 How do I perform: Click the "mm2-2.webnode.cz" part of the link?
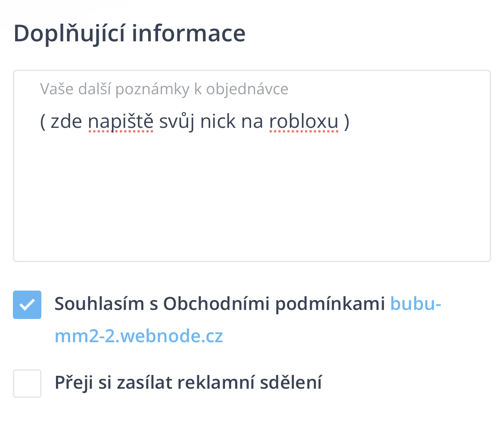click(139, 336)
